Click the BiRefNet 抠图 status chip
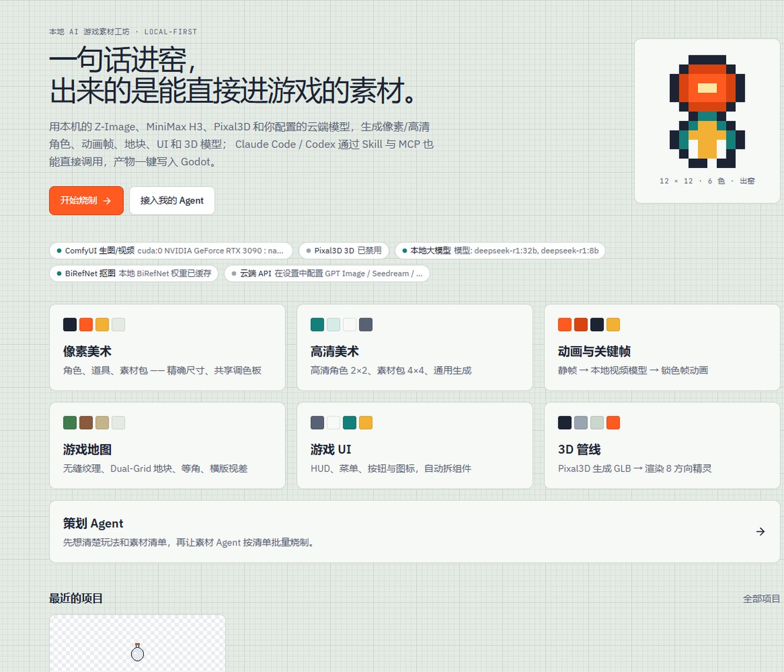This screenshot has height=672, width=784. pos(134,273)
